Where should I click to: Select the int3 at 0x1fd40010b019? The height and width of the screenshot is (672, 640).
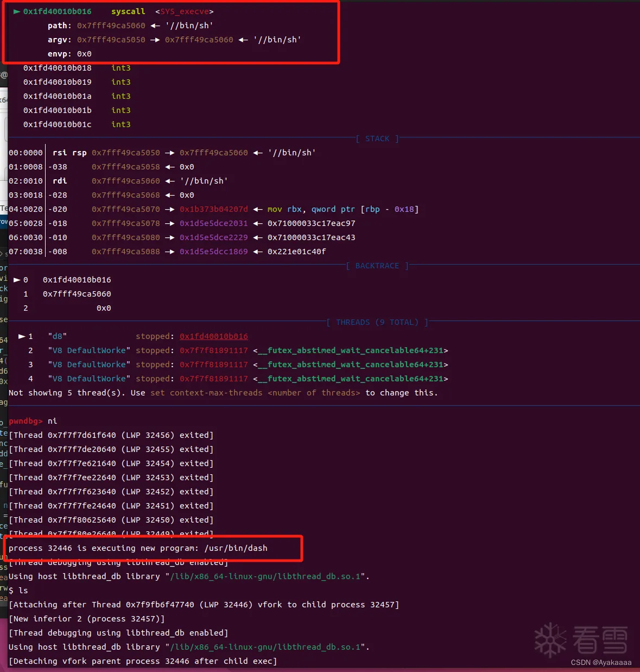(x=121, y=82)
